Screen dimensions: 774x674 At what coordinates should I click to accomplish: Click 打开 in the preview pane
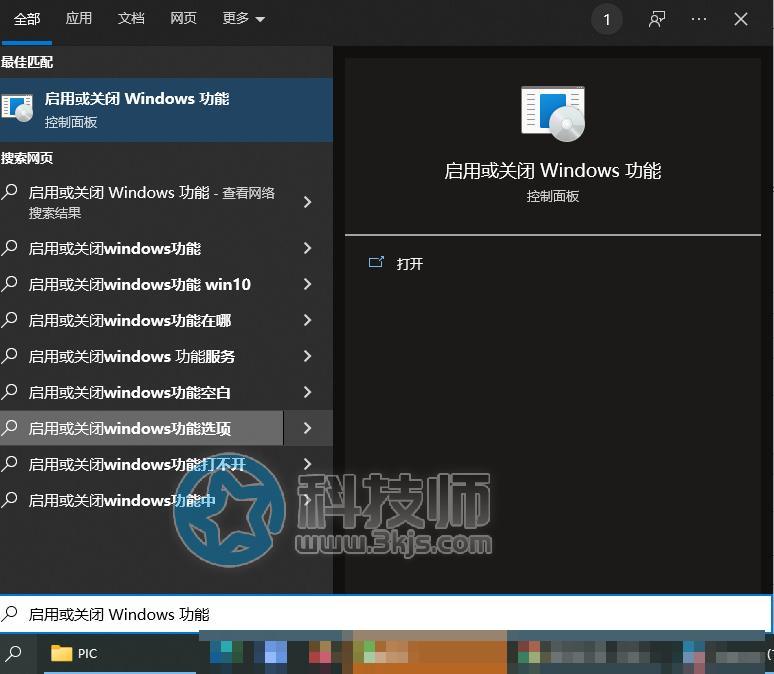410,264
